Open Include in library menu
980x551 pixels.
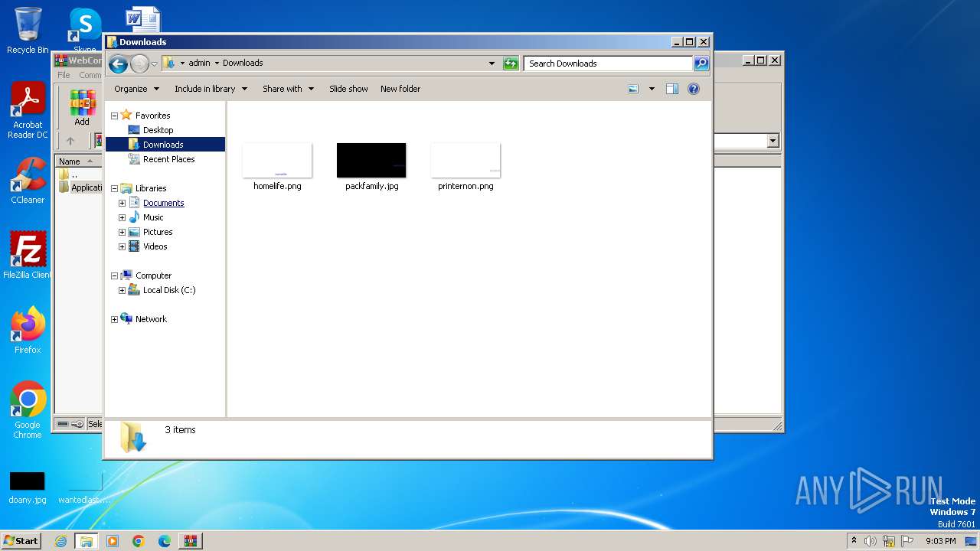(x=211, y=89)
